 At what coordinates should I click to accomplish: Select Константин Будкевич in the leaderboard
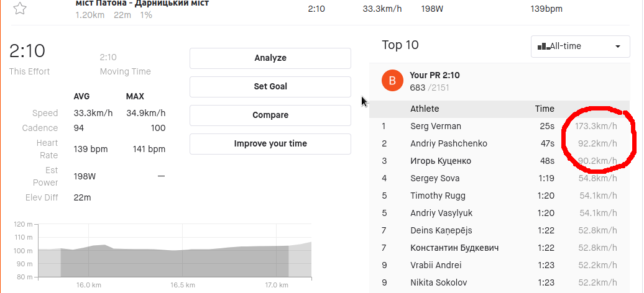tap(454, 248)
